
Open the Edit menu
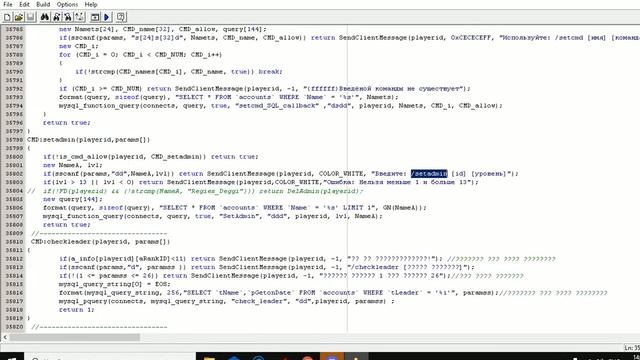point(24,4)
